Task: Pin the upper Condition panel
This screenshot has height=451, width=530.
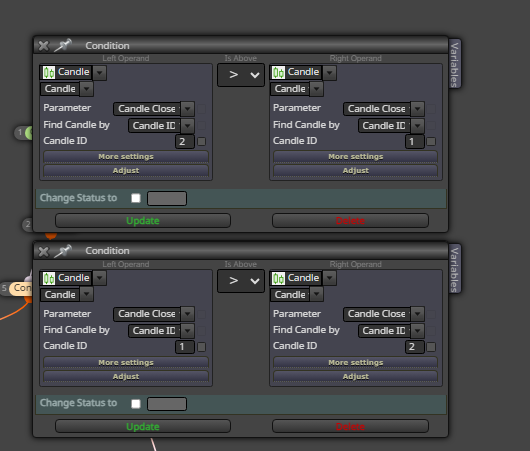Action: (63, 45)
